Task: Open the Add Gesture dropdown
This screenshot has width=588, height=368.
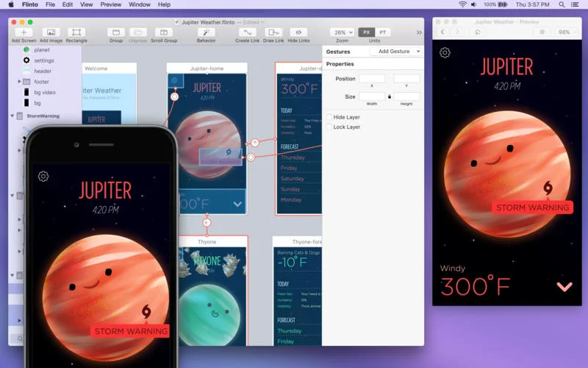Action: click(395, 52)
